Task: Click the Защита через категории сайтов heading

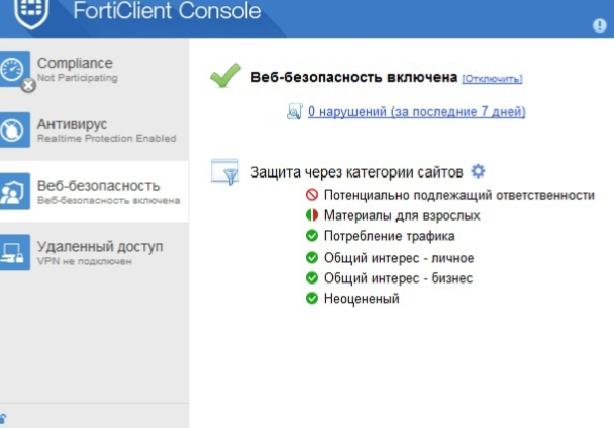Action: point(357,172)
